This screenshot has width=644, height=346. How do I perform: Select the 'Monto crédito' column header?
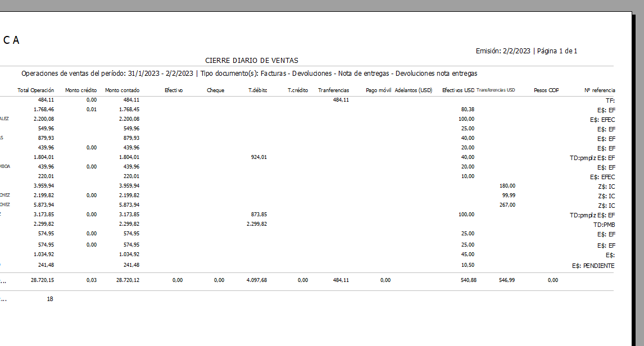(x=81, y=90)
